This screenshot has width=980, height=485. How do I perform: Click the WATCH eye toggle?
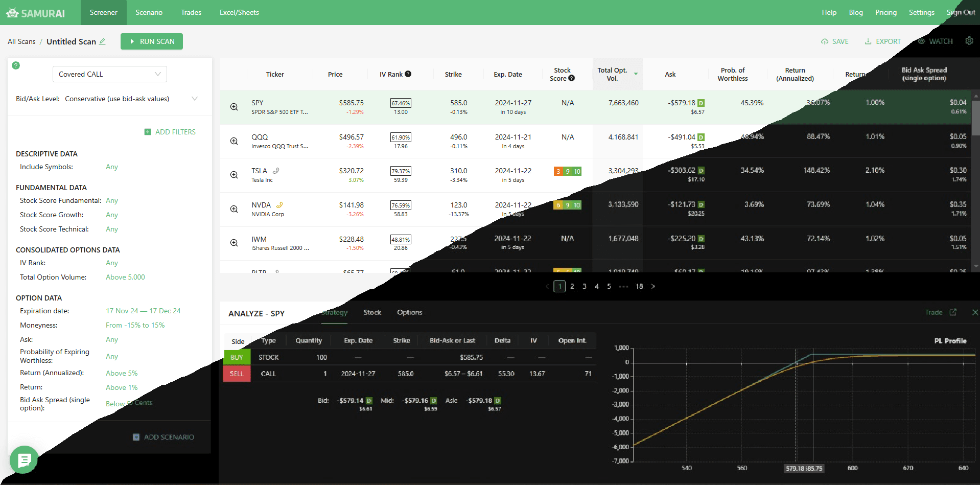point(935,41)
